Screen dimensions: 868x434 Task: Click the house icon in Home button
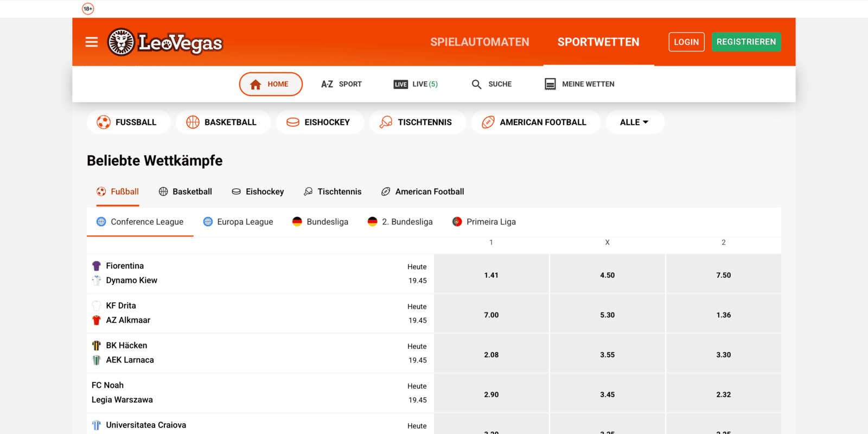256,84
